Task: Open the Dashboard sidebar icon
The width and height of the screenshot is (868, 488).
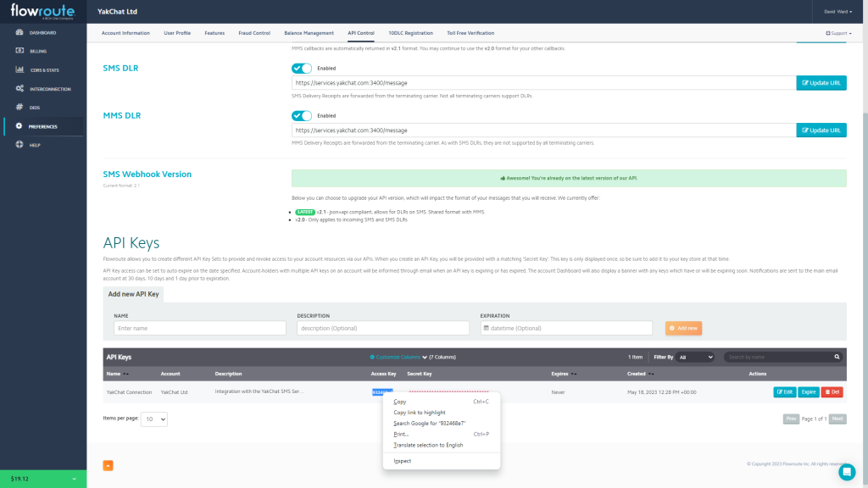Action: (x=19, y=32)
